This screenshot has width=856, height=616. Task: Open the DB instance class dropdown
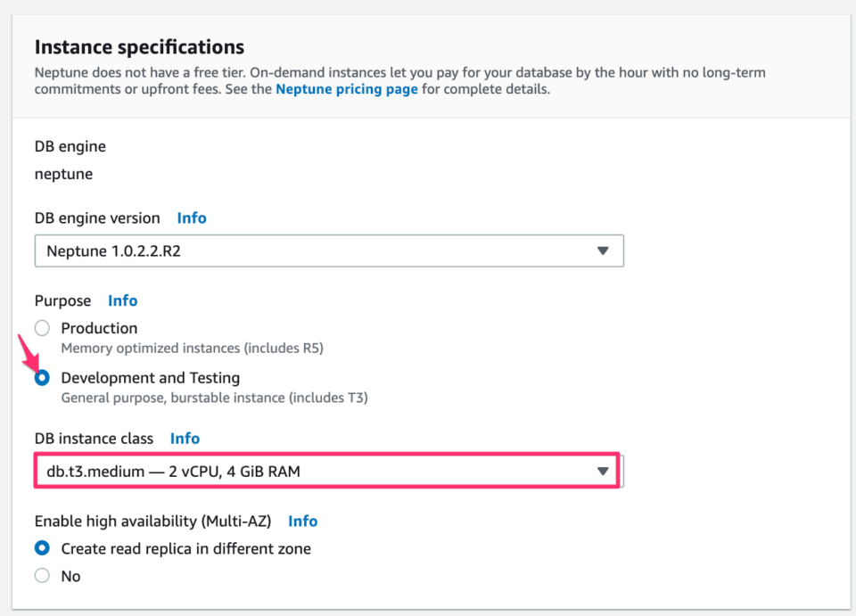tap(327, 471)
